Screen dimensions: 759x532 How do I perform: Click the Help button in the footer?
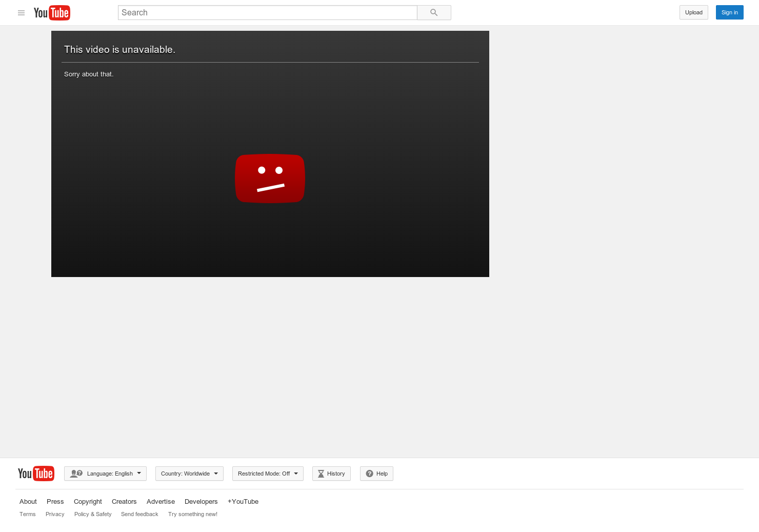[376, 474]
